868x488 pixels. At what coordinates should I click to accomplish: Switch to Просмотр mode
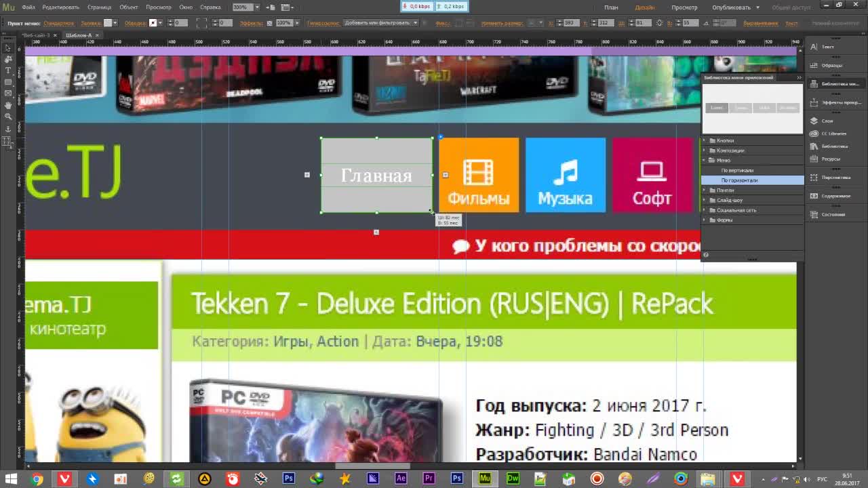(684, 7)
